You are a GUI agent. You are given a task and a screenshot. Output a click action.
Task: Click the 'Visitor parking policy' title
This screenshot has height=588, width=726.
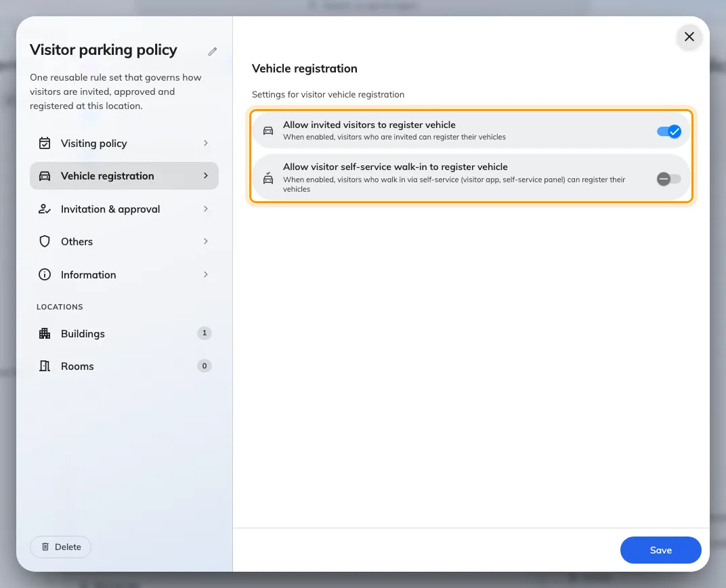[103, 49]
